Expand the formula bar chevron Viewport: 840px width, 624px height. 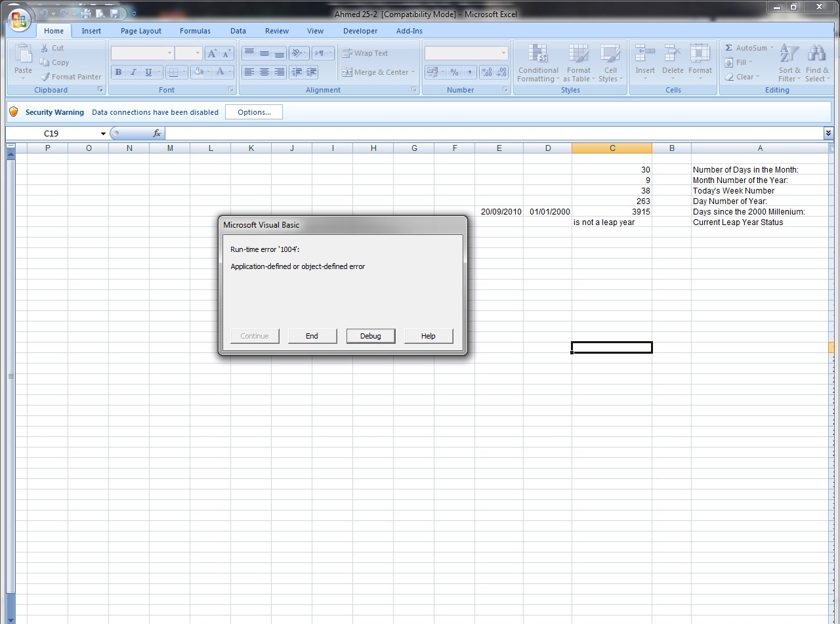point(828,133)
